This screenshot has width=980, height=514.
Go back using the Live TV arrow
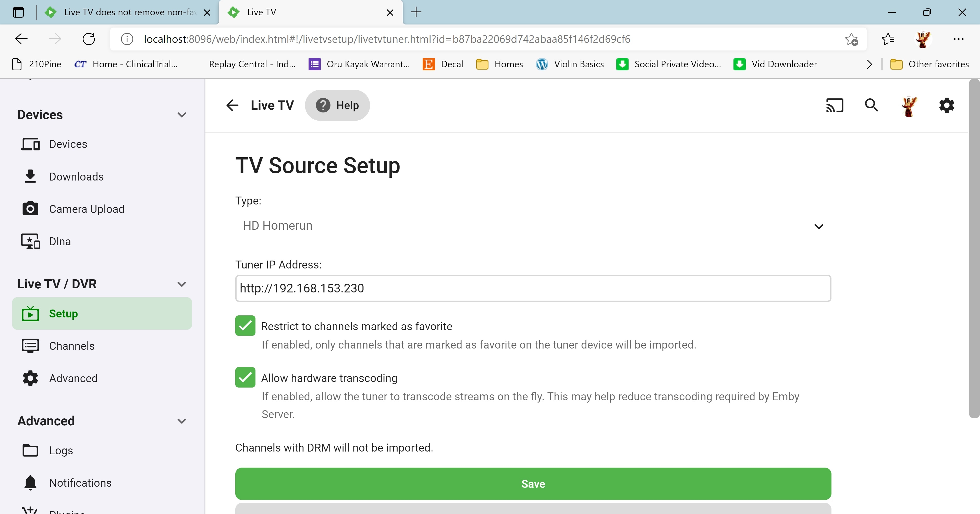[232, 105]
